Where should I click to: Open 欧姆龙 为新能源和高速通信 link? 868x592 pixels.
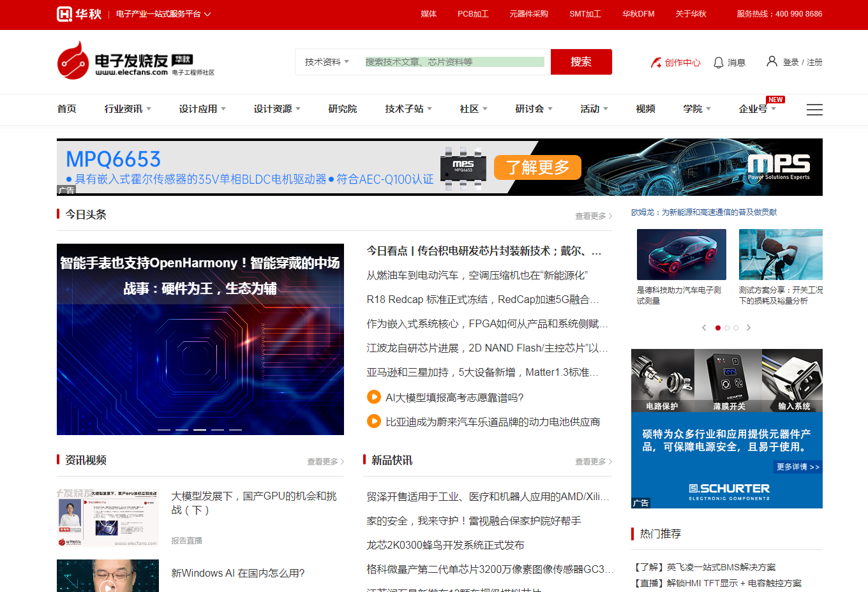tap(704, 212)
